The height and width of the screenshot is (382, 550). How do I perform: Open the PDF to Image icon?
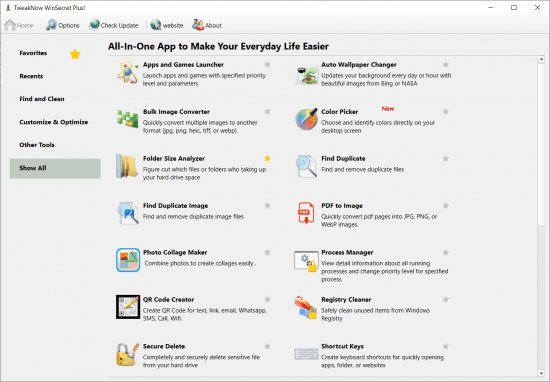(x=306, y=213)
